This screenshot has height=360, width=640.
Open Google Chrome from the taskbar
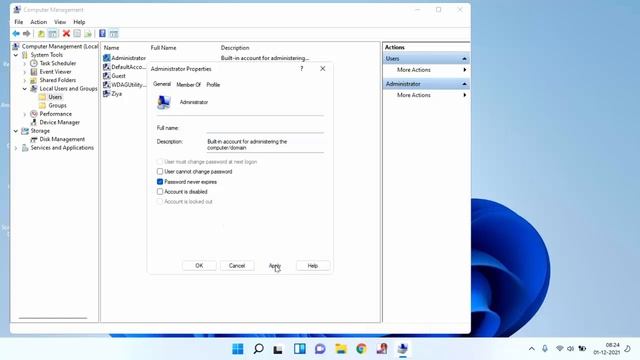pos(361,349)
